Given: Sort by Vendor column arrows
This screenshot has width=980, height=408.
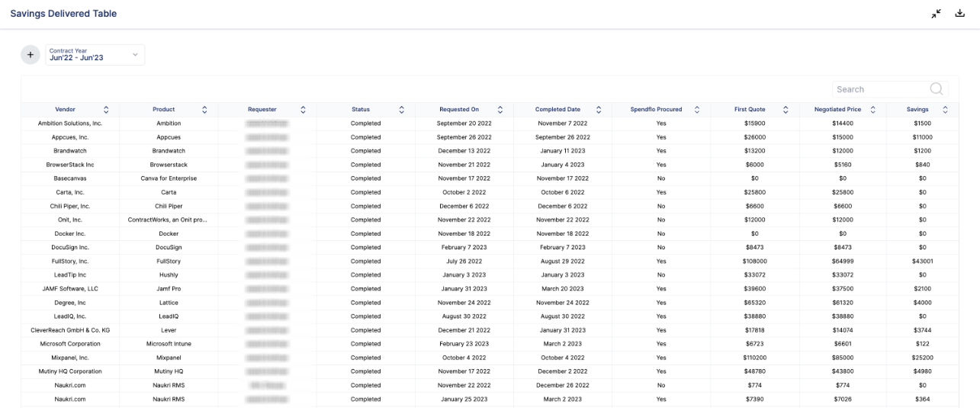Looking at the screenshot, I should (106, 110).
